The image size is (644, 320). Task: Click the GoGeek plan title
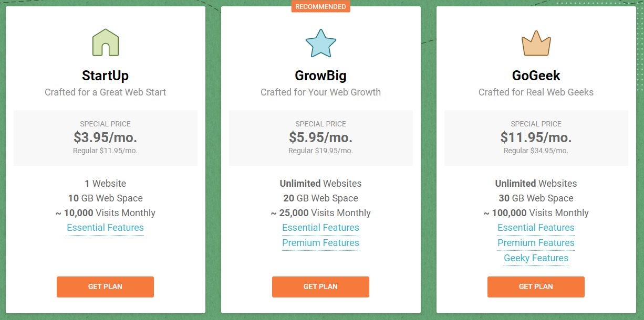[x=536, y=76]
